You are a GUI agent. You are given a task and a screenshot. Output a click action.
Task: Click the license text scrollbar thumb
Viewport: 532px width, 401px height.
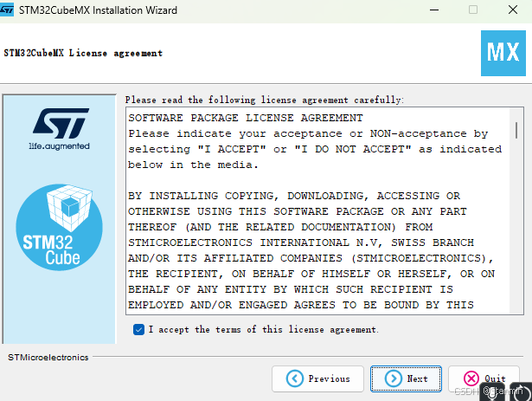pyautogui.click(x=516, y=131)
